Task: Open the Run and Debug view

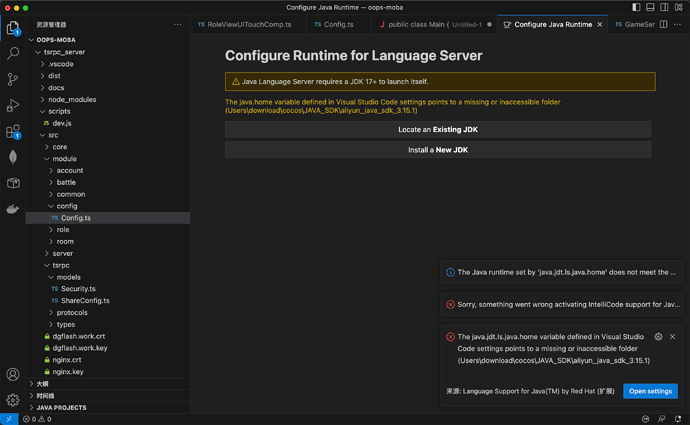Action: pos(13,105)
